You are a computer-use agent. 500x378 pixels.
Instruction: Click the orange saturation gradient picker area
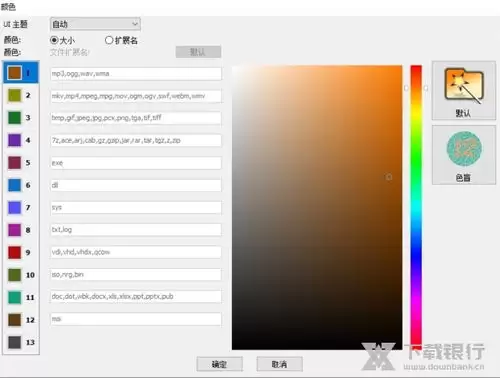[x=317, y=207]
